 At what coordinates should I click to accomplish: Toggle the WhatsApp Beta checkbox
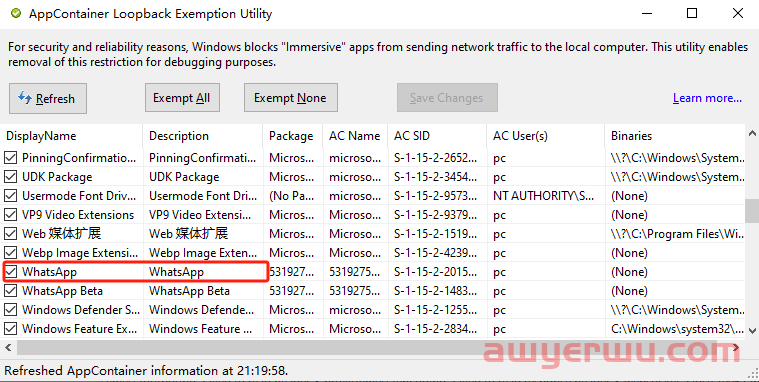(10, 290)
